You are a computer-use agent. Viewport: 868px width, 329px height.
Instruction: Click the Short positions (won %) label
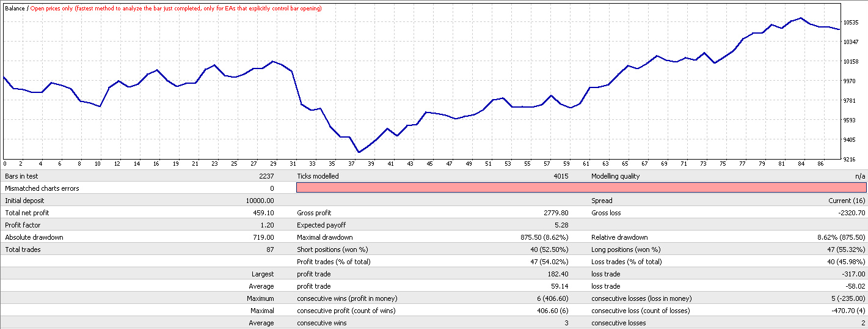[x=332, y=250]
